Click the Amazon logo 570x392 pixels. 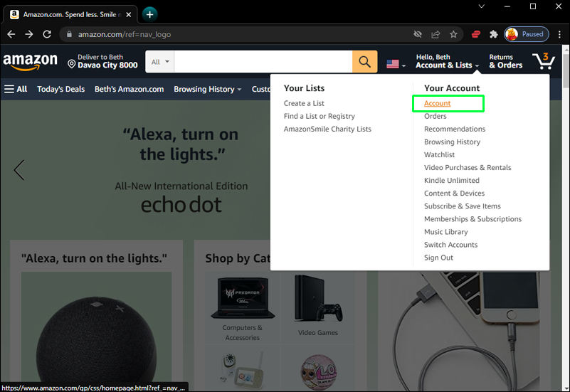pyautogui.click(x=31, y=61)
